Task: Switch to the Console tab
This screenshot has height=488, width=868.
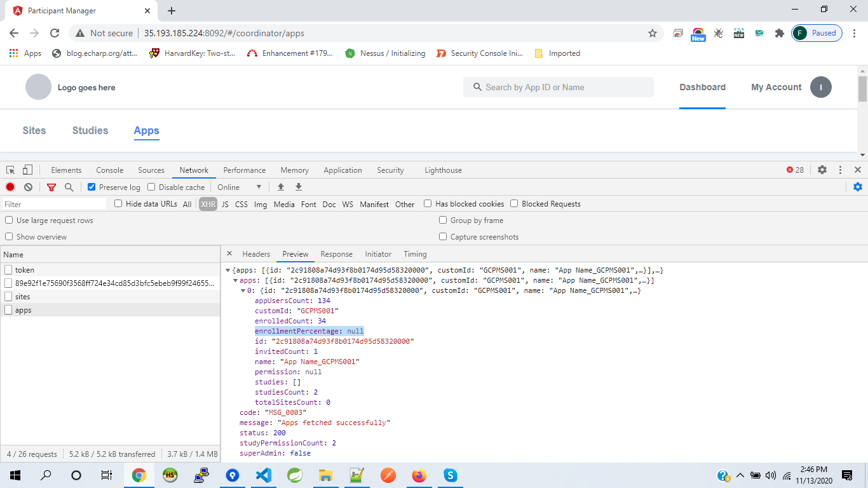Action: click(x=110, y=170)
